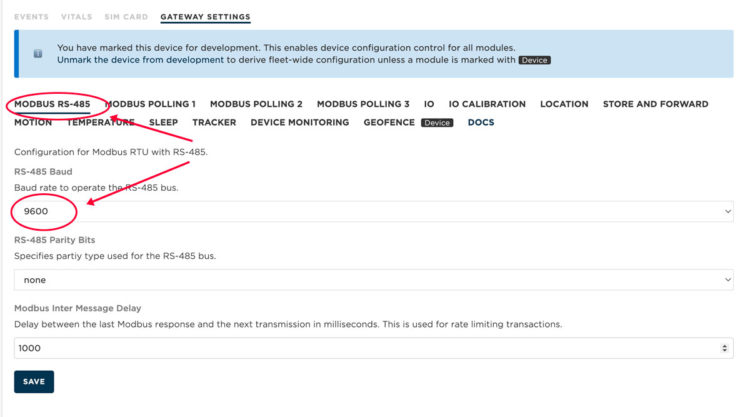The width and height of the screenshot is (750, 417).
Task: Expand the RS-485 Parity Bits dropdown
Action: click(374, 280)
